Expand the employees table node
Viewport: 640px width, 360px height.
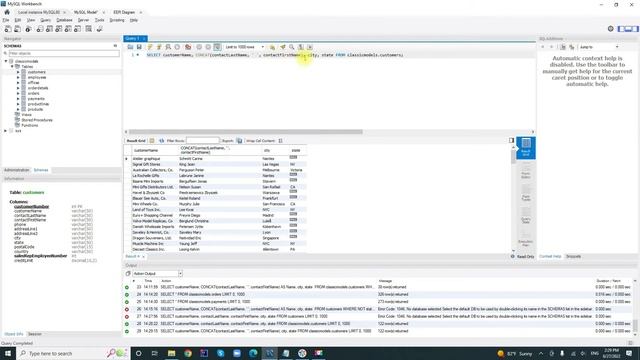(18, 77)
